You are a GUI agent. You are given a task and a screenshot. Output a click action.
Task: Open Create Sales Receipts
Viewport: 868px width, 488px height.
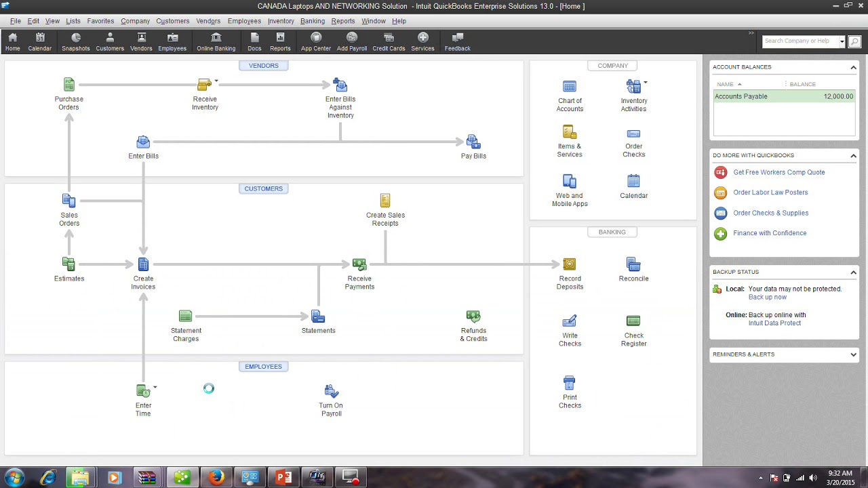click(385, 201)
